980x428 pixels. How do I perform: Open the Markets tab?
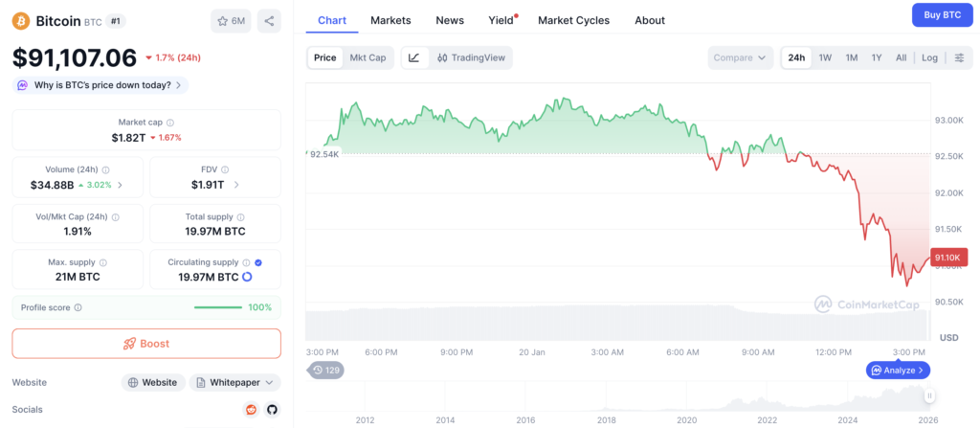click(390, 20)
